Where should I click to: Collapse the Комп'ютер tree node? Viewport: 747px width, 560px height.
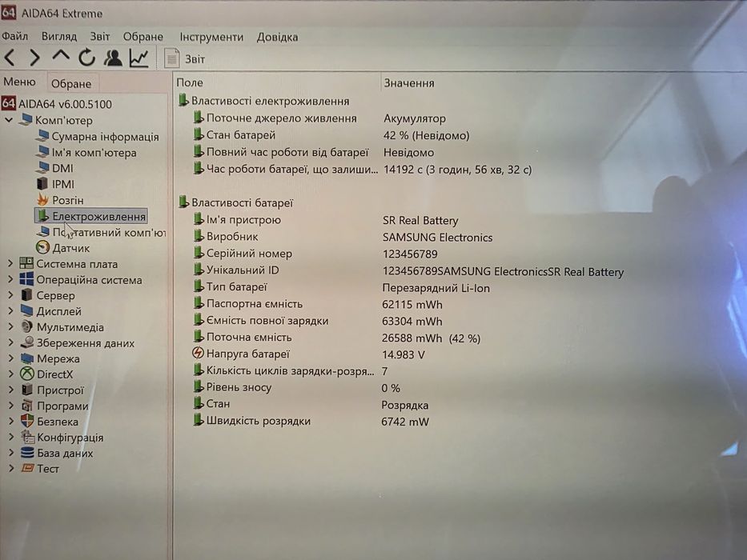coord(9,120)
